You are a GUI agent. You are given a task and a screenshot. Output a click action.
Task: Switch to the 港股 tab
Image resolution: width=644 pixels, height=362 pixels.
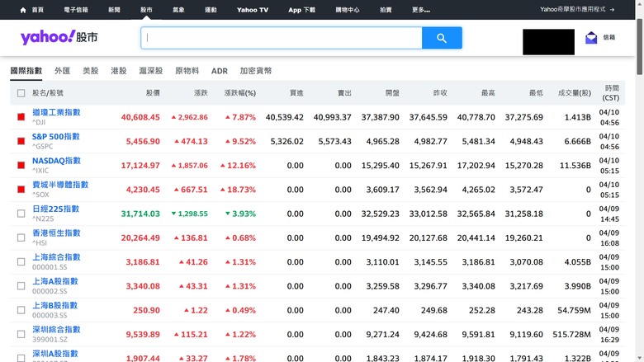[x=119, y=71]
